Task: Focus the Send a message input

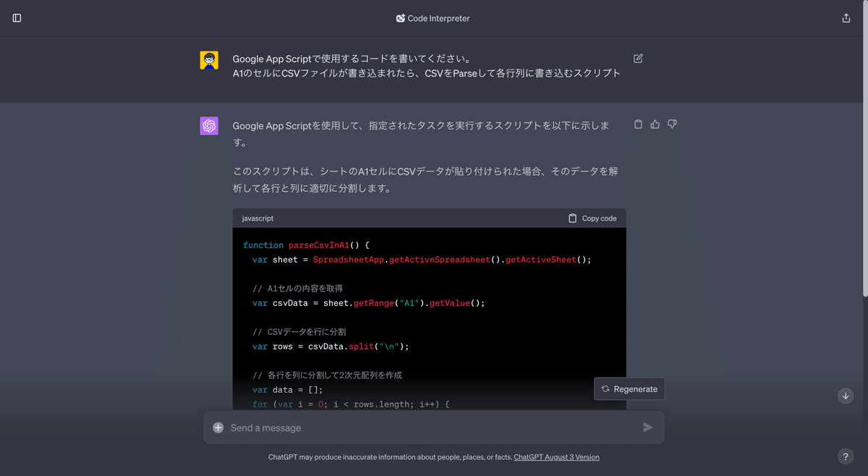Action: tap(433, 428)
